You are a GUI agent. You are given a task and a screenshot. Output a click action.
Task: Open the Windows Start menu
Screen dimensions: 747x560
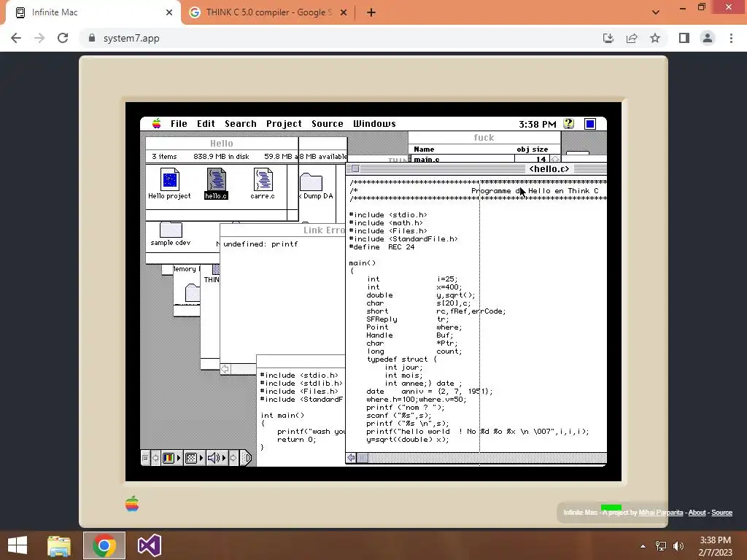(x=18, y=545)
